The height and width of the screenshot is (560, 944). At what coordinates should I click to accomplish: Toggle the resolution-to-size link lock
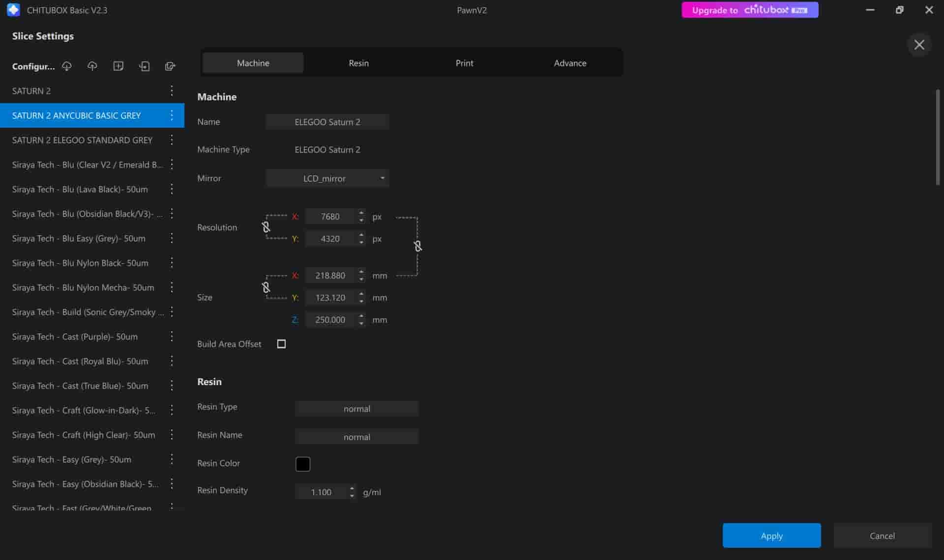point(417,246)
